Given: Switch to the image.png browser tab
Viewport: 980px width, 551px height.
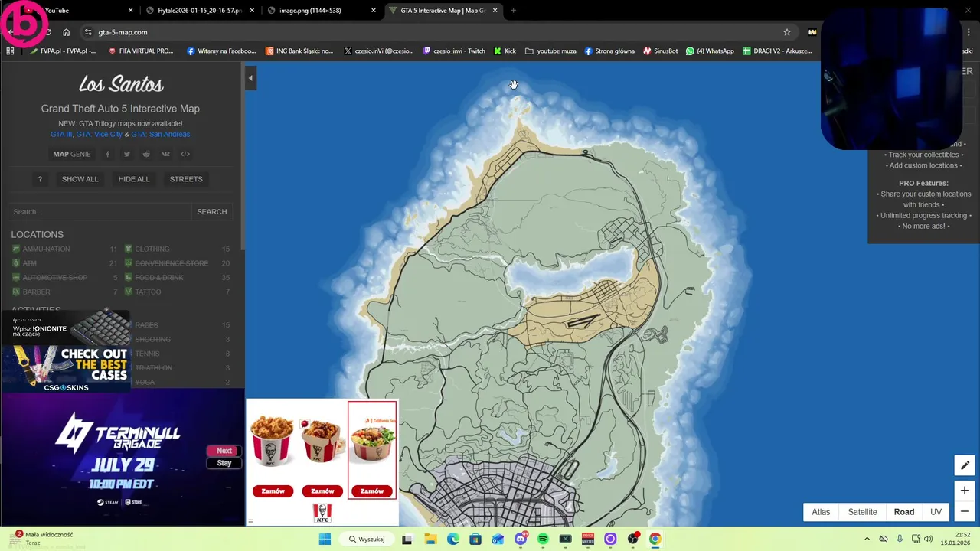Looking at the screenshot, I should [321, 11].
